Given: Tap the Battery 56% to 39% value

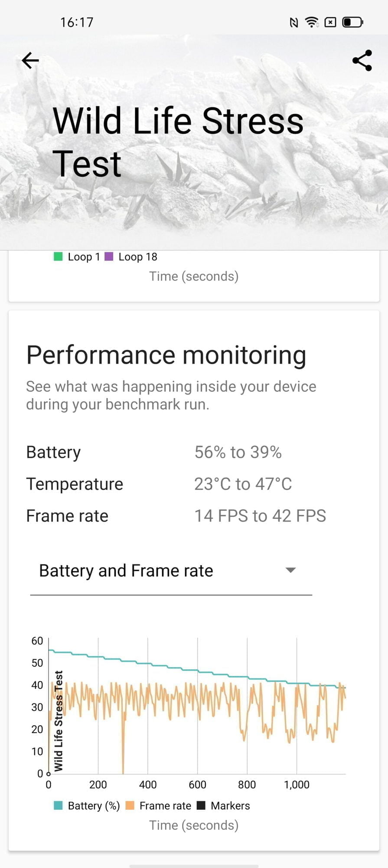Looking at the screenshot, I should pyautogui.click(x=238, y=452).
